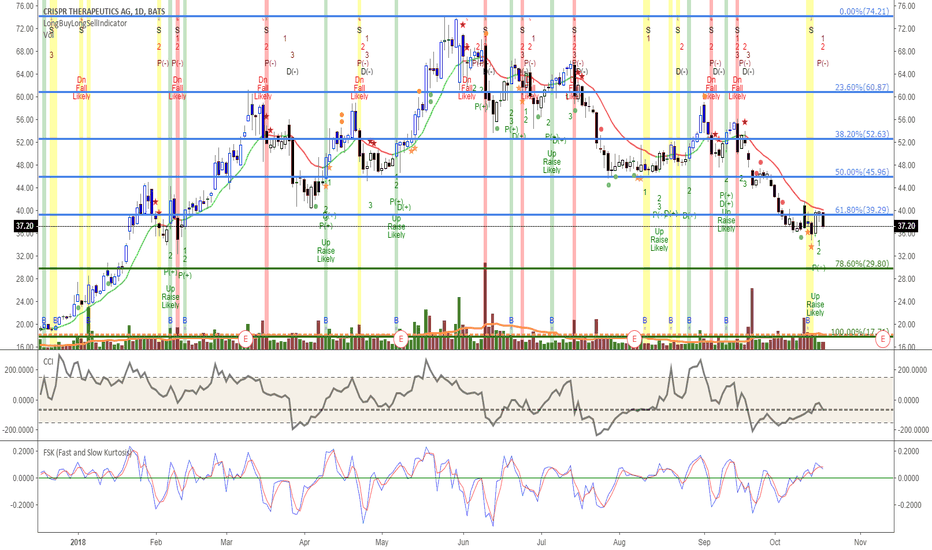Click the Jul label on the time axis
Viewport: 932px width, 550px height.
tap(541, 542)
